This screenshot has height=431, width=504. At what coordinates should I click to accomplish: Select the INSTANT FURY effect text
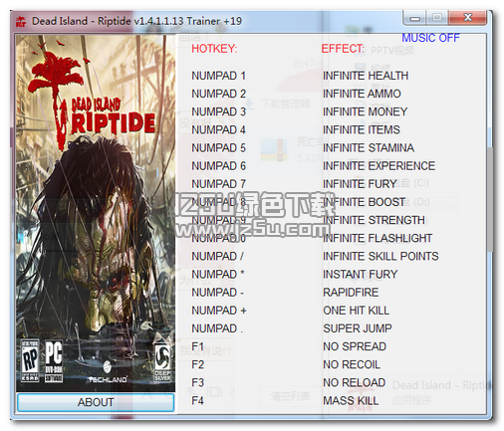point(361,274)
